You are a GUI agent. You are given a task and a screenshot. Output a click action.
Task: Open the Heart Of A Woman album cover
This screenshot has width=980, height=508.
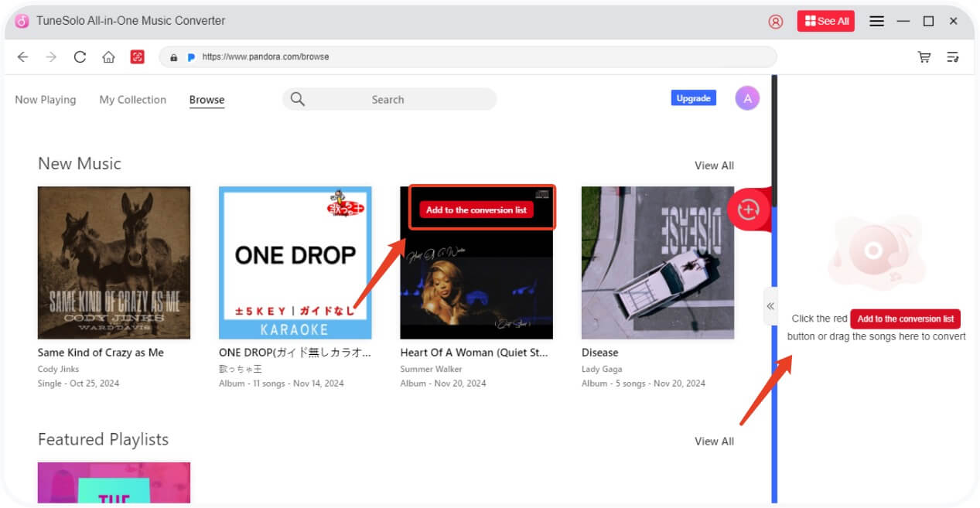pos(476,263)
